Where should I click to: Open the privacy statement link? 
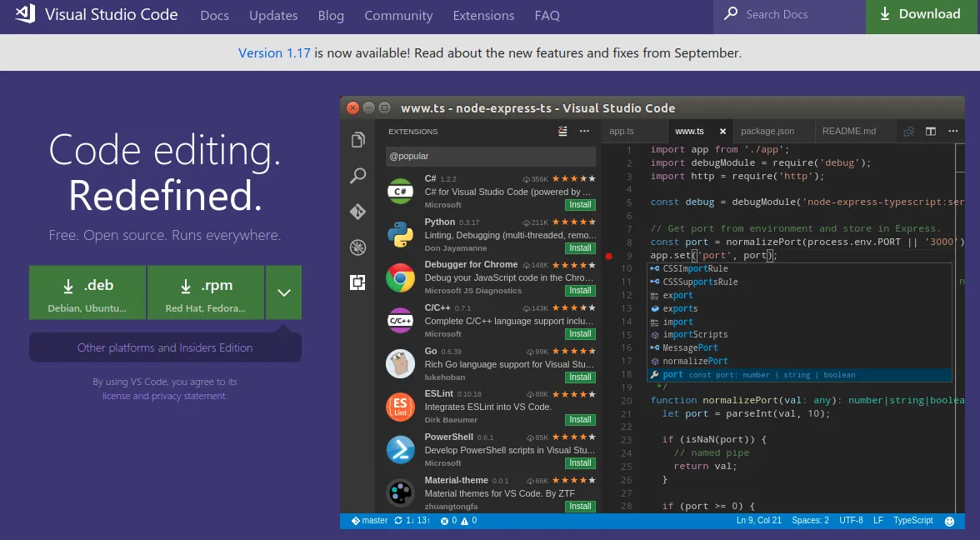(x=188, y=396)
